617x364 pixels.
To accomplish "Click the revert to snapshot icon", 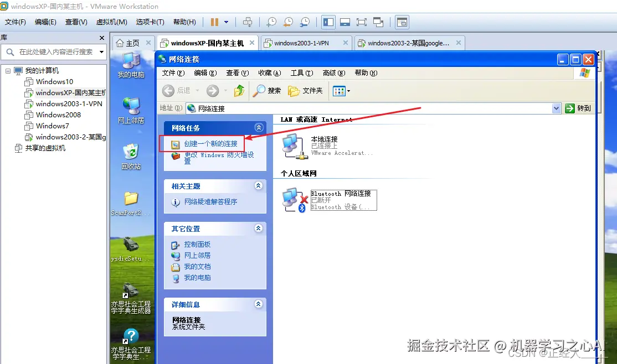I will [x=288, y=22].
